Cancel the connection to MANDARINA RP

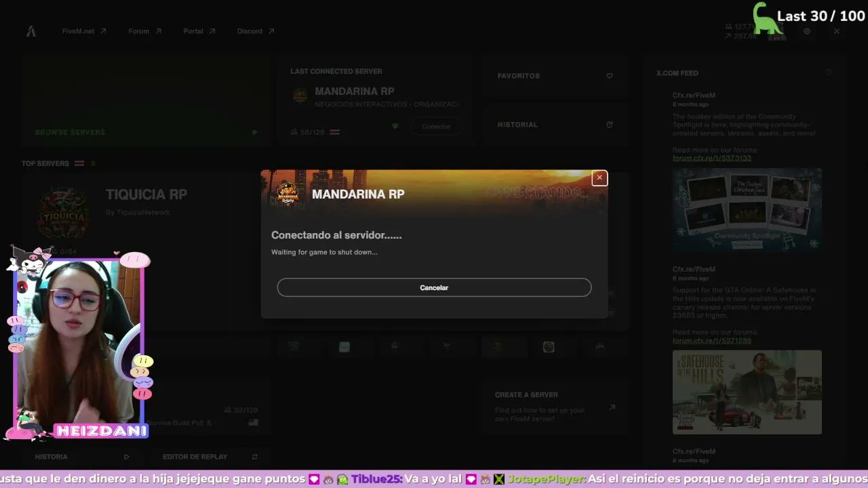434,287
